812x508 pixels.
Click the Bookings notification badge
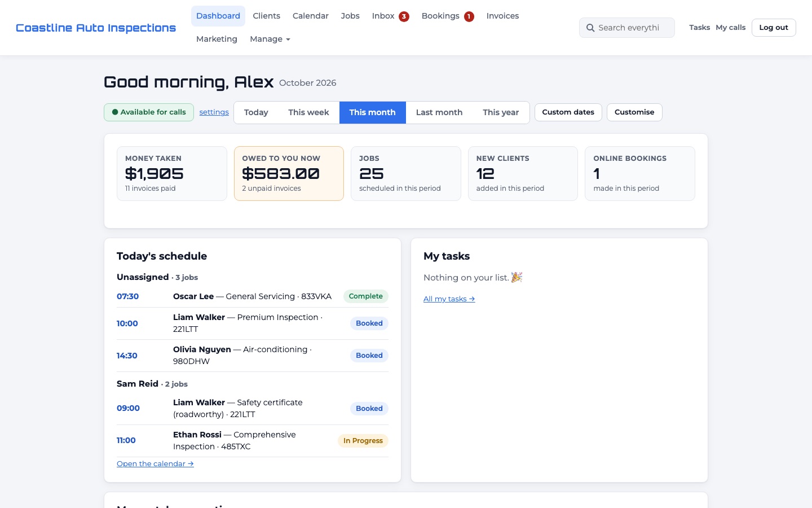point(469,16)
